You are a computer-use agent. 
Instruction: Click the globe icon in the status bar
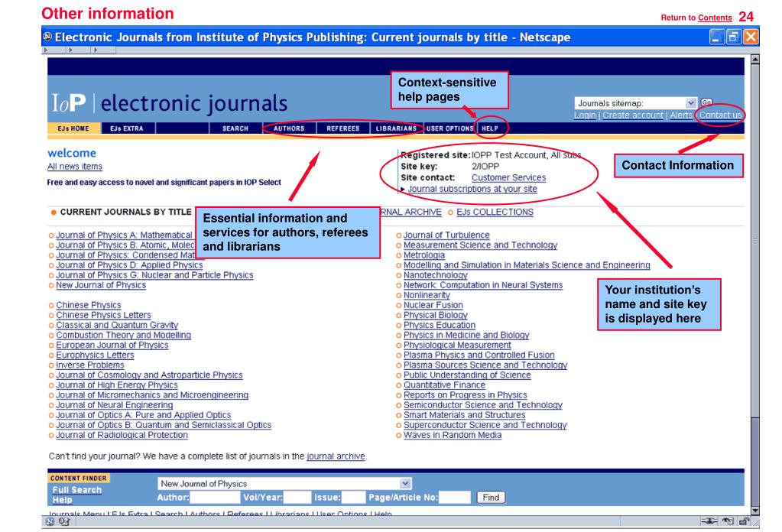coord(50,521)
